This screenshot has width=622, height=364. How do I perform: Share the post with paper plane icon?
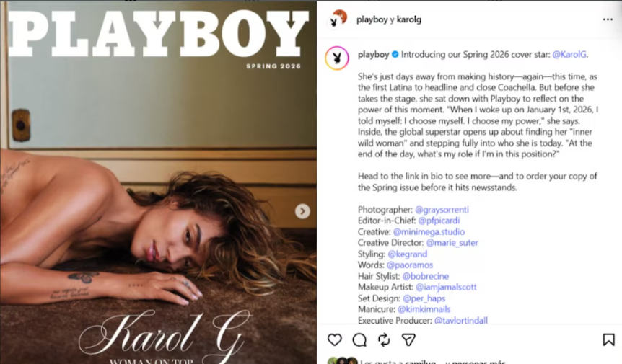tap(408, 339)
